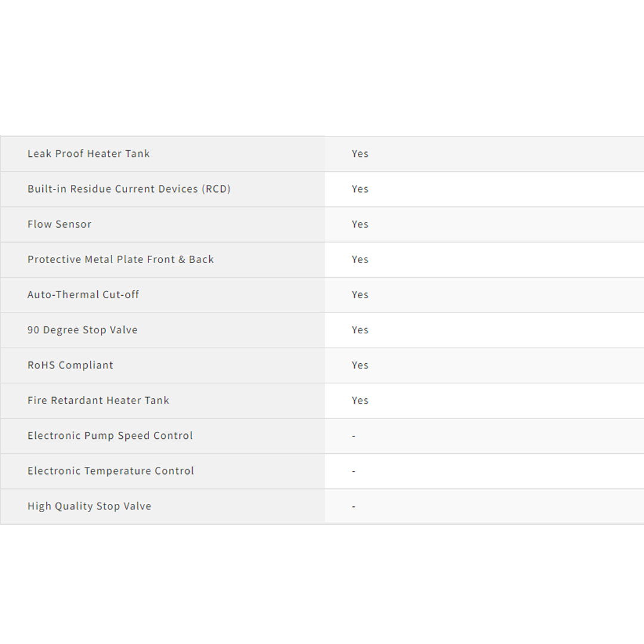Select the 90 Degree Stop Valve label
Viewport: 644px width, 644px height.
coord(82,330)
